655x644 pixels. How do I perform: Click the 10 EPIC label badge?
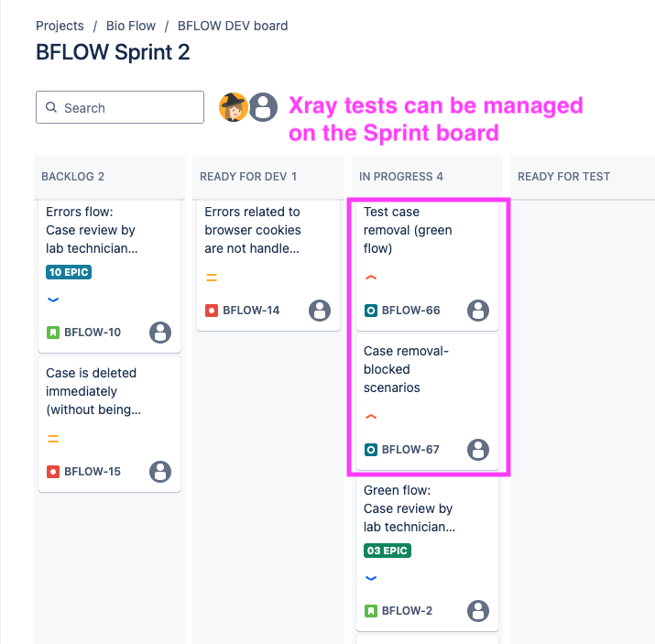point(69,272)
